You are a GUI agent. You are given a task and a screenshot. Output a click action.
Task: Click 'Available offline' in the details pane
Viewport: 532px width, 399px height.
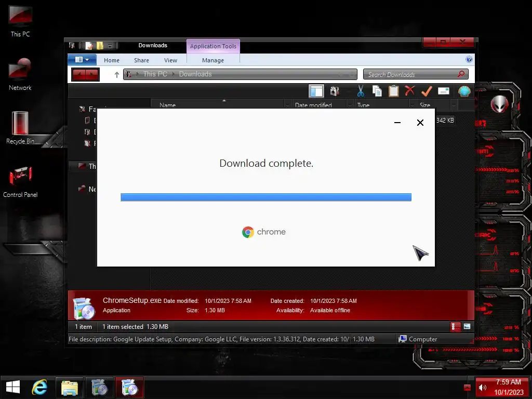coord(330,310)
